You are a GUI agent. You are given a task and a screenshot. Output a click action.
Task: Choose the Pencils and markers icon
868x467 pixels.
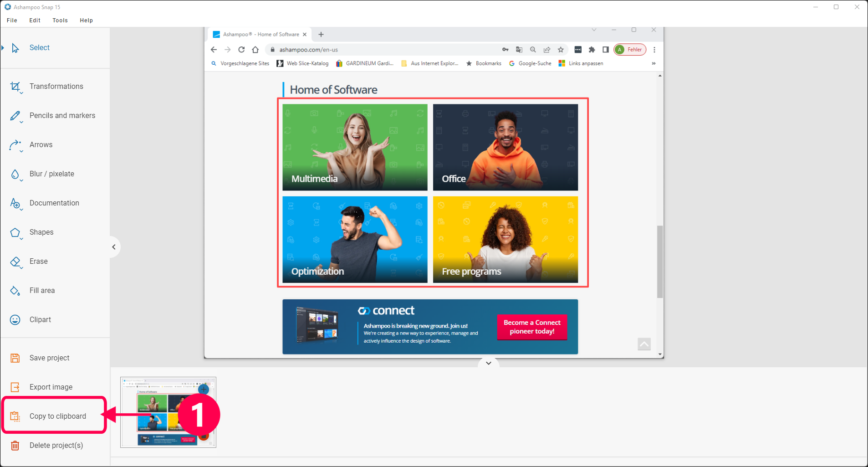tap(15, 116)
